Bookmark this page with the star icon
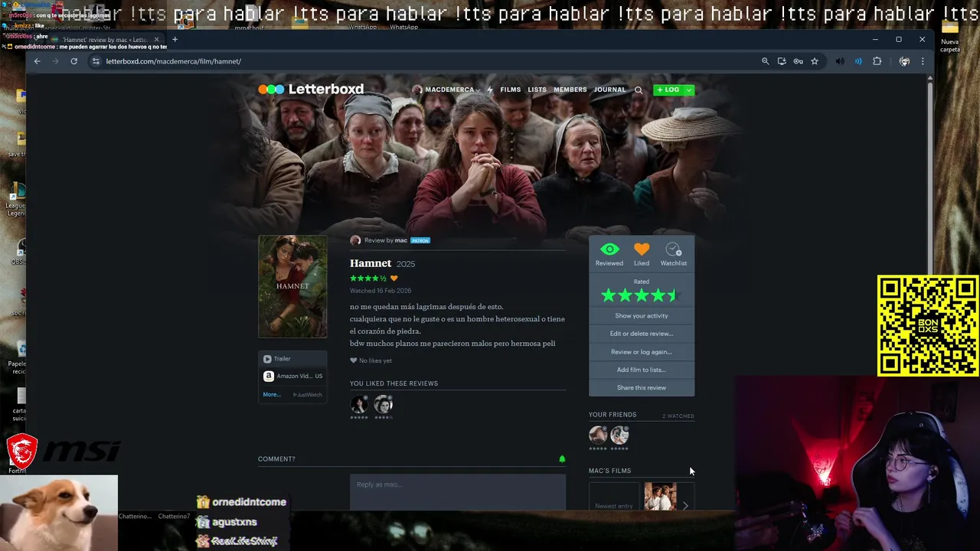Viewport: 980px width, 551px height. (x=815, y=61)
